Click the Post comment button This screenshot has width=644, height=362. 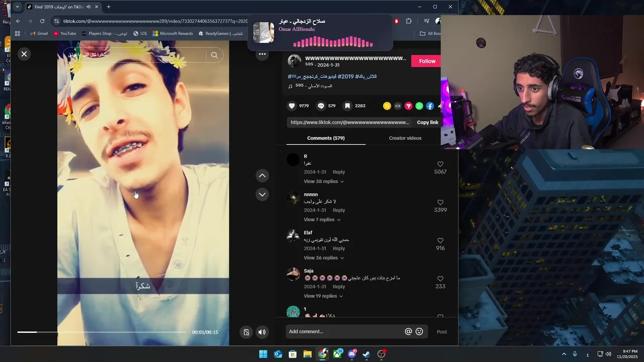coord(442,332)
